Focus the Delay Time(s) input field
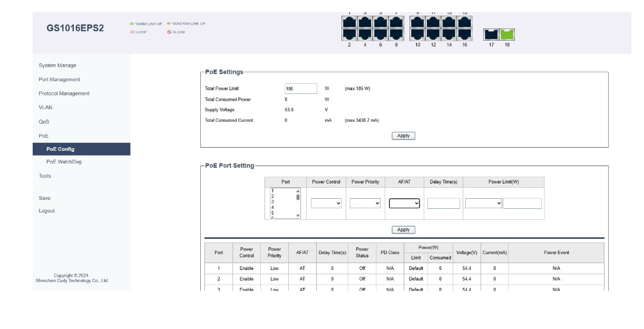This screenshot has width=644, height=329. tap(444, 204)
